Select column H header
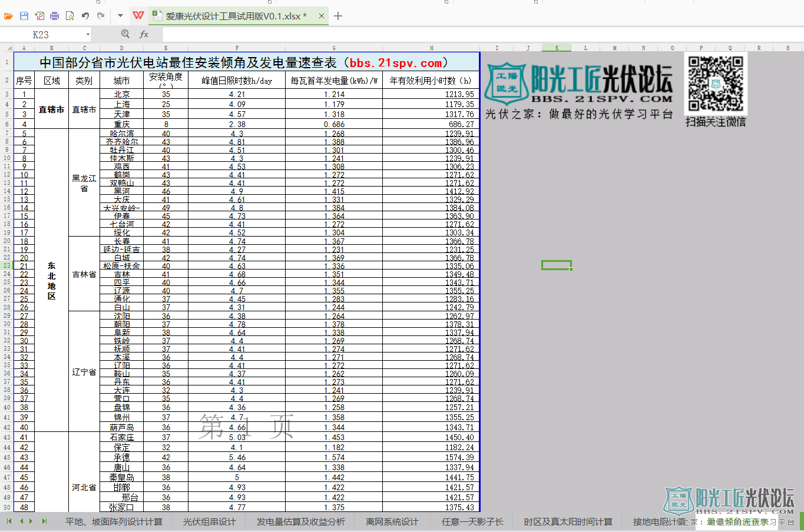The height and width of the screenshot is (532, 804). (431, 48)
